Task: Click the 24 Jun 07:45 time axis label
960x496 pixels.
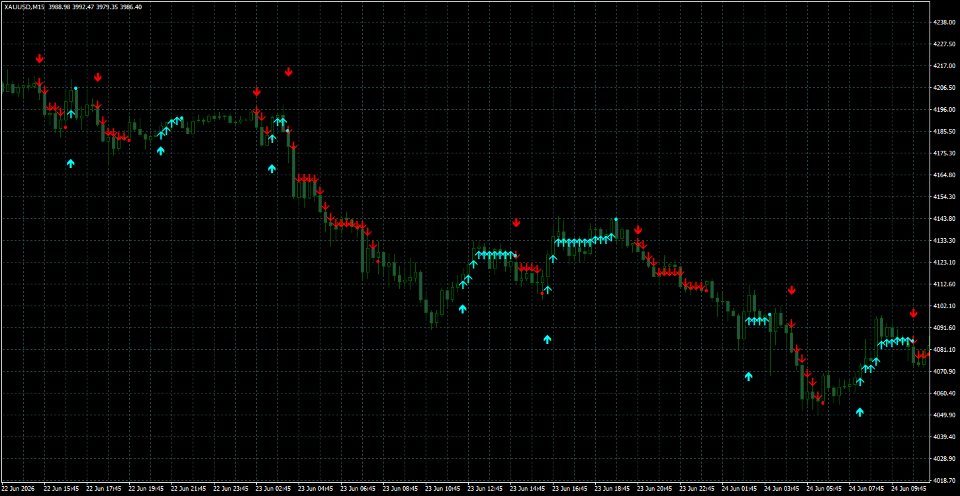Action: [866, 489]
